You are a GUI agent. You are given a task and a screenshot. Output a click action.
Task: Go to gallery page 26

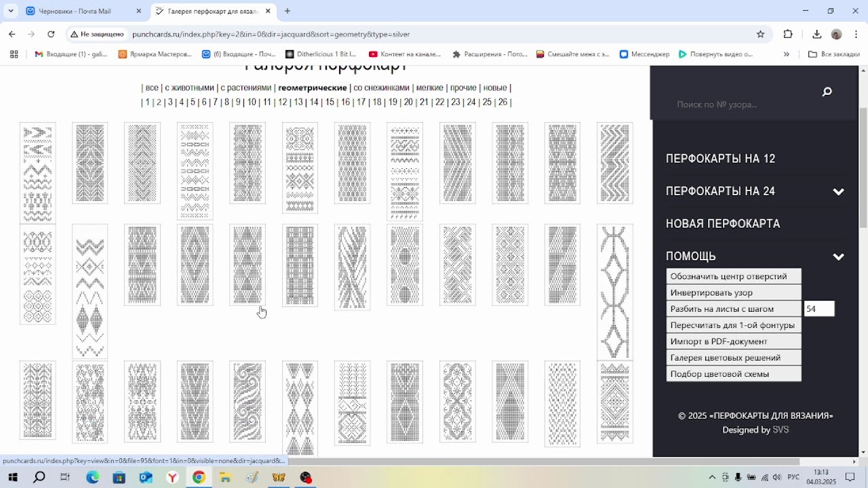coord(502,102)
